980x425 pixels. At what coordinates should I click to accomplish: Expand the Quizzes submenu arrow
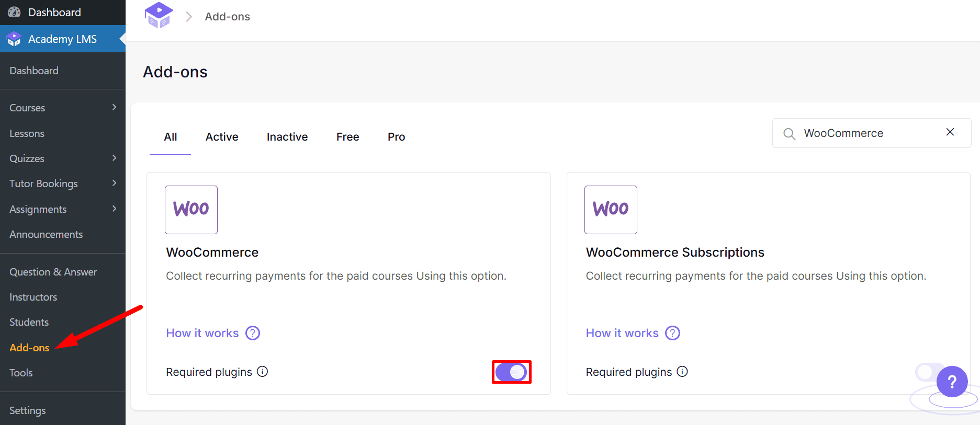114,158
